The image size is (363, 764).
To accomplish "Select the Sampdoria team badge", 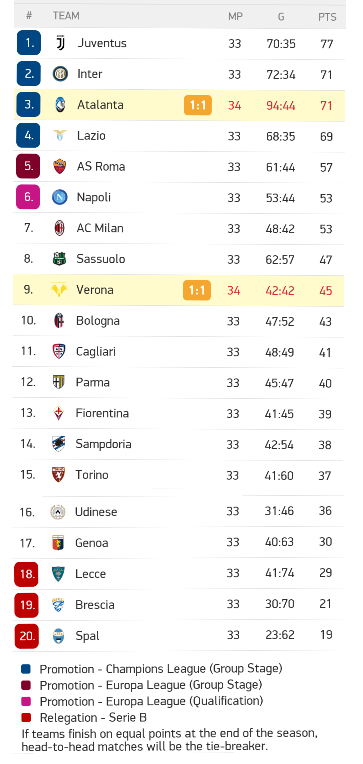I will 58,444.
